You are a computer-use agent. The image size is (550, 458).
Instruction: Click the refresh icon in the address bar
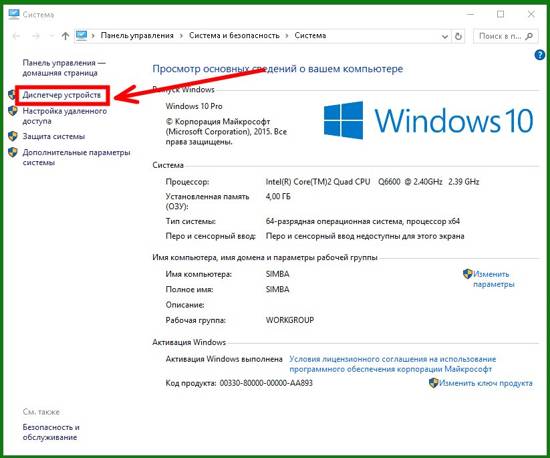pyautogui.click(x=458, y=36)
